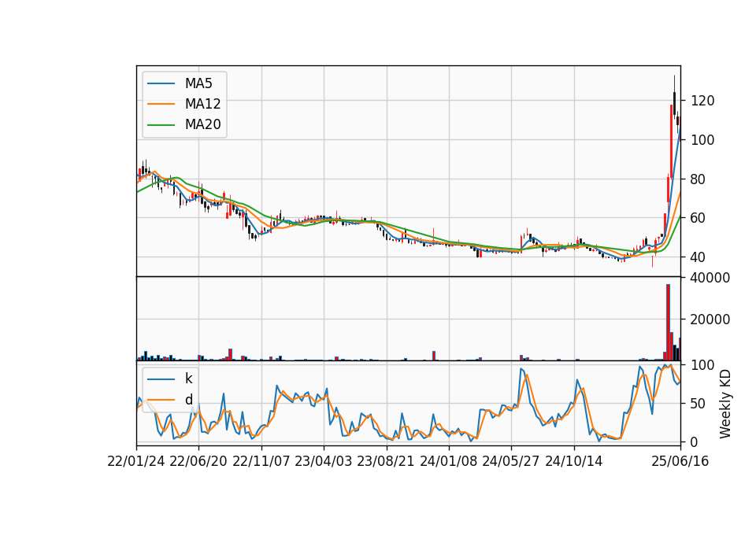Click the MA5 legend label
The image size is (756, 543).
coord(198,83)
